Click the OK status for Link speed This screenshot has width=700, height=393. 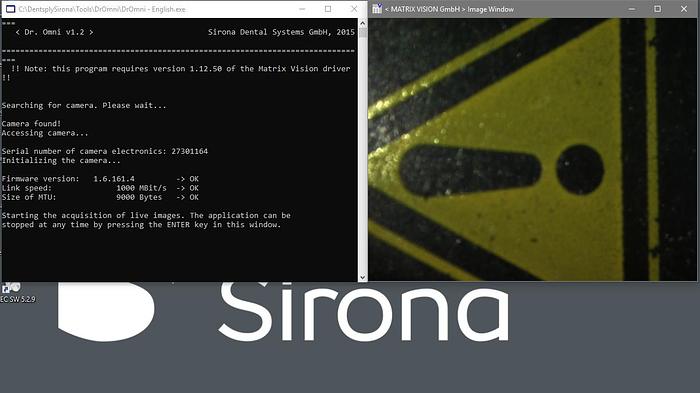(194, 188)
